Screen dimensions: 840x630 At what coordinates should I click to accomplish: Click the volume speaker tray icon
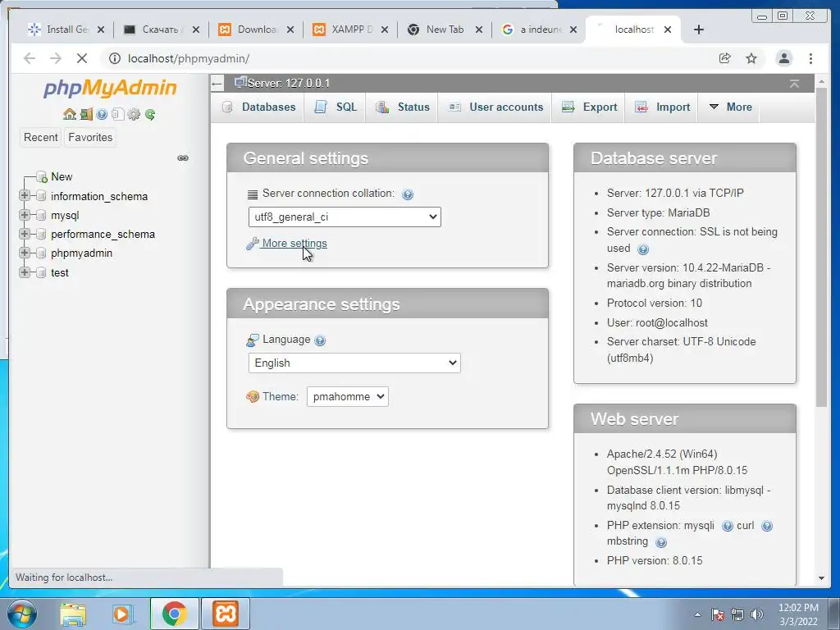tap(757, 614)
